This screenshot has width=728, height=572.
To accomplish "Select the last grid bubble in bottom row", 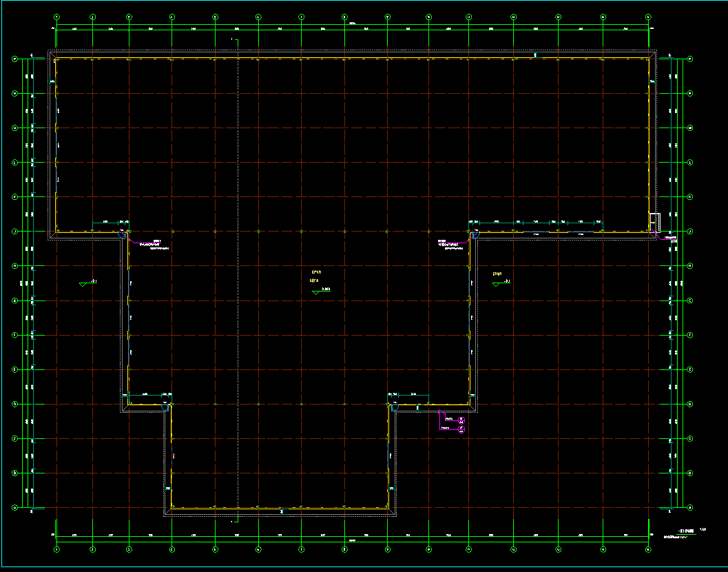I will [648, 549].
